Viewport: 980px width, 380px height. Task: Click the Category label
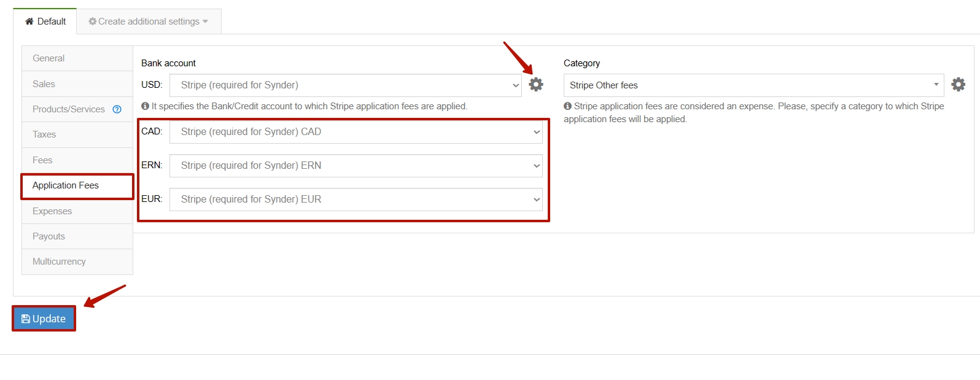coord(581,63)
